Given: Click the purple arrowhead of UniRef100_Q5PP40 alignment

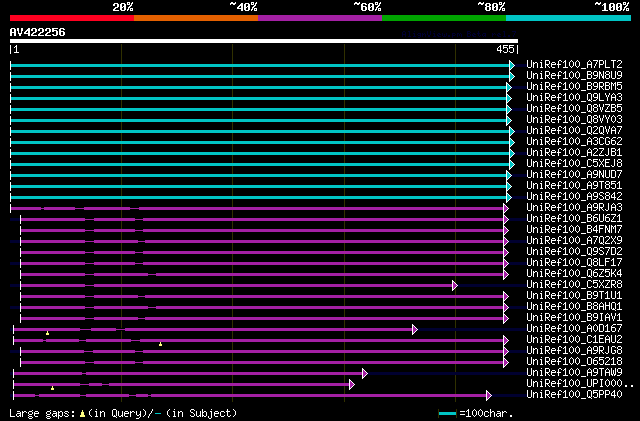Looking at the screenshot, I should [489, 396].
